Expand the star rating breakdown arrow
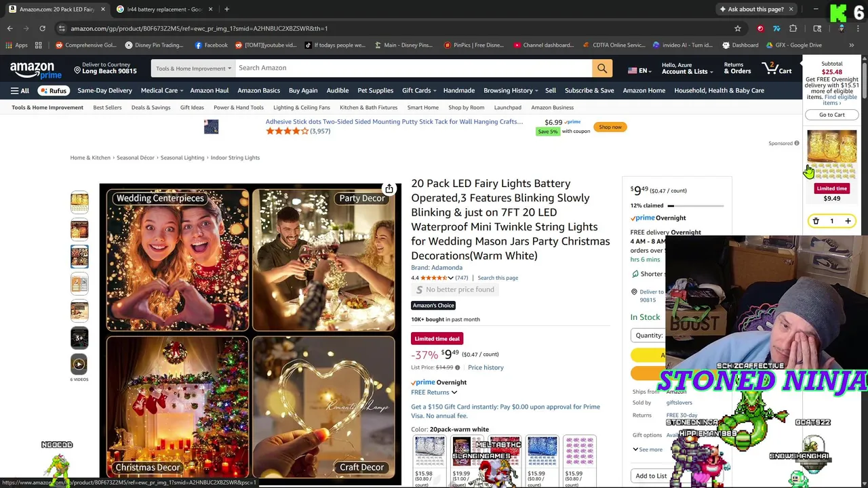Screen dimensions: 868x488 click(450, 278)
